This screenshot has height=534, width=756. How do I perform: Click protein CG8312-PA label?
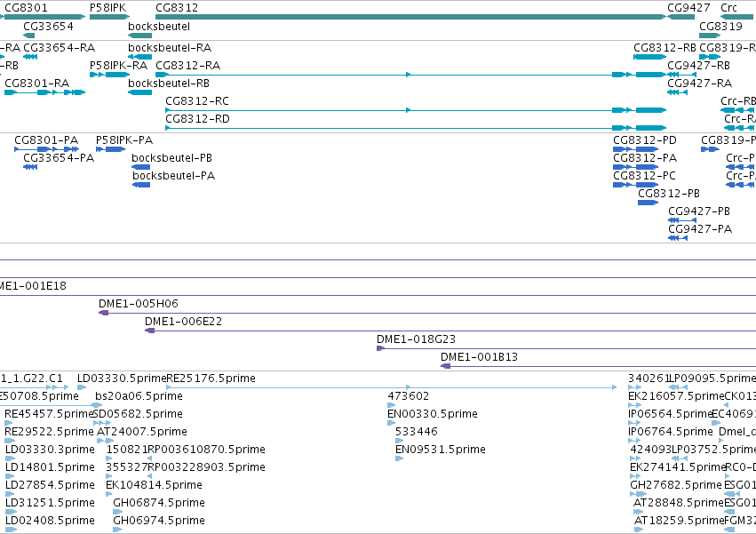(x=645, y=158)
